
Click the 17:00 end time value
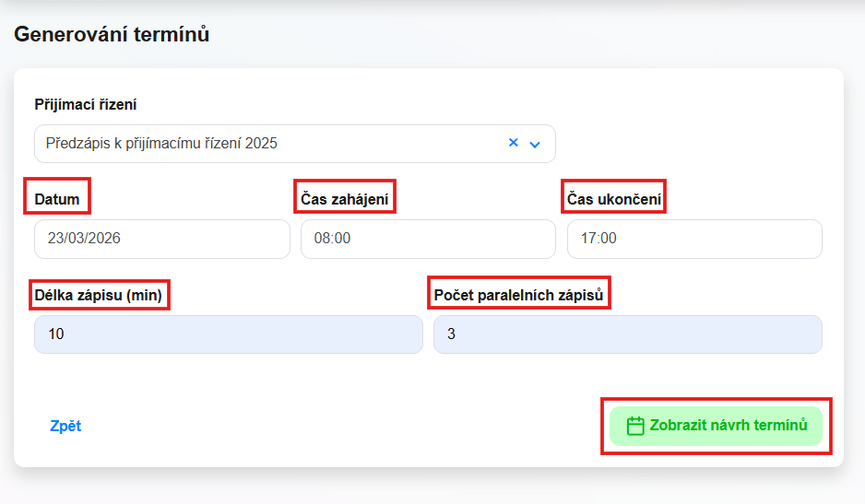point(598,239)
